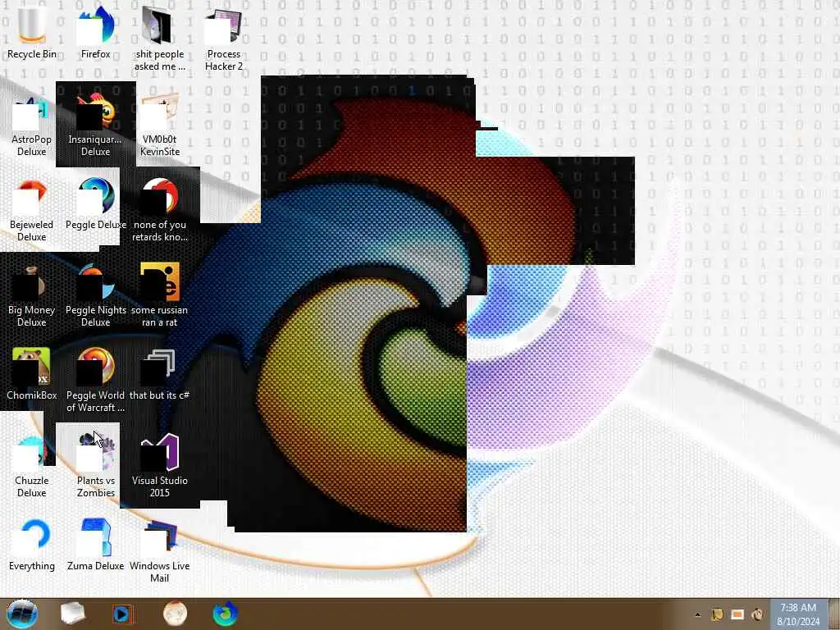Show hidden system tray icons
Screen dimensions: 840x630
pyautogui.click(x=697, y=614)
